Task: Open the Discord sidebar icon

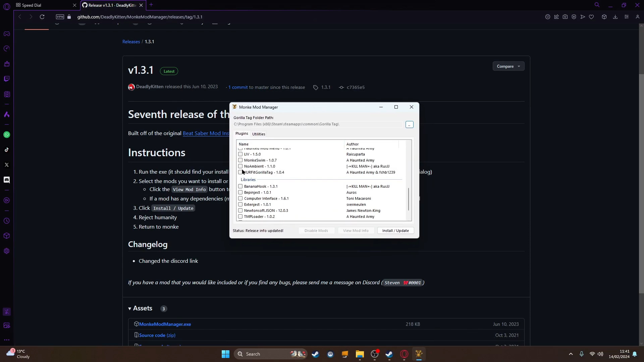Action: pyautogui.click(x=7, y=180)
